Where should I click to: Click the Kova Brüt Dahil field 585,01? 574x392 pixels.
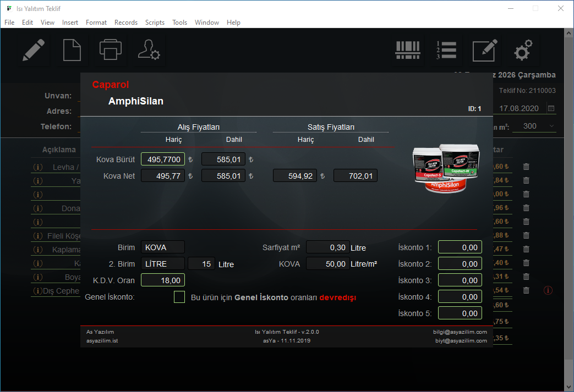click(x=223, y=159)
